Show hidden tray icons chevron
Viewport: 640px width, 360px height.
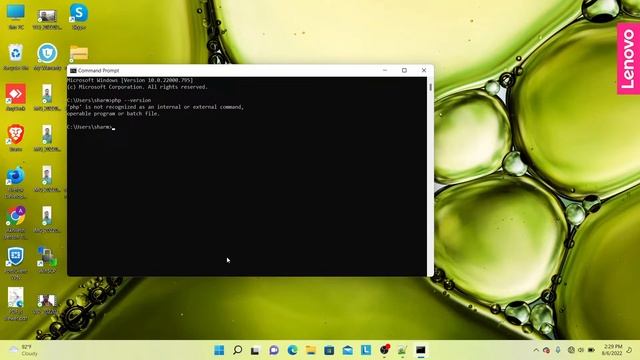click(536, 350)
